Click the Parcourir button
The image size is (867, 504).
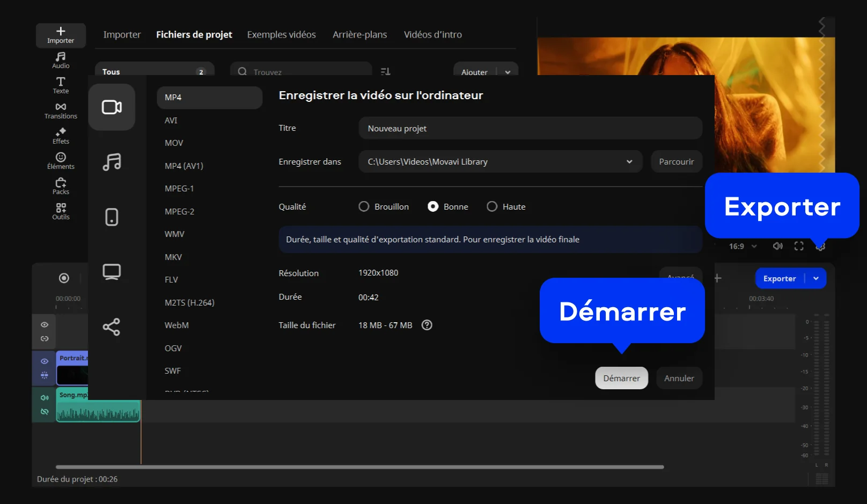pos(676,161)
